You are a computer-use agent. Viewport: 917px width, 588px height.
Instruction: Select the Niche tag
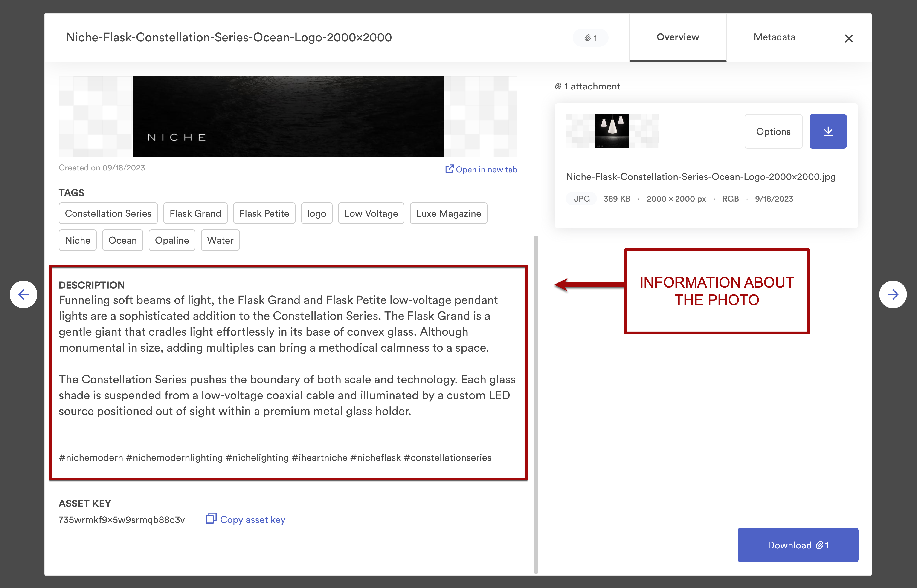pos(78,240)
